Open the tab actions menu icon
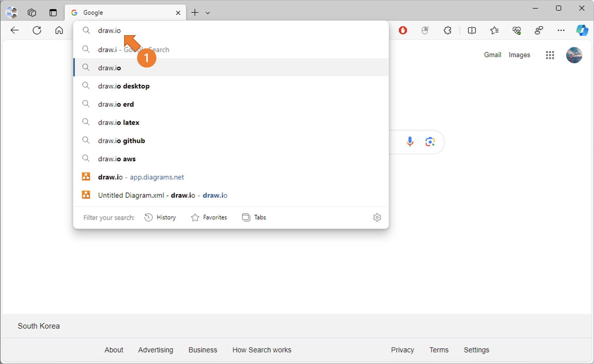This screenshot has height=364, width=594. (53, 13)
